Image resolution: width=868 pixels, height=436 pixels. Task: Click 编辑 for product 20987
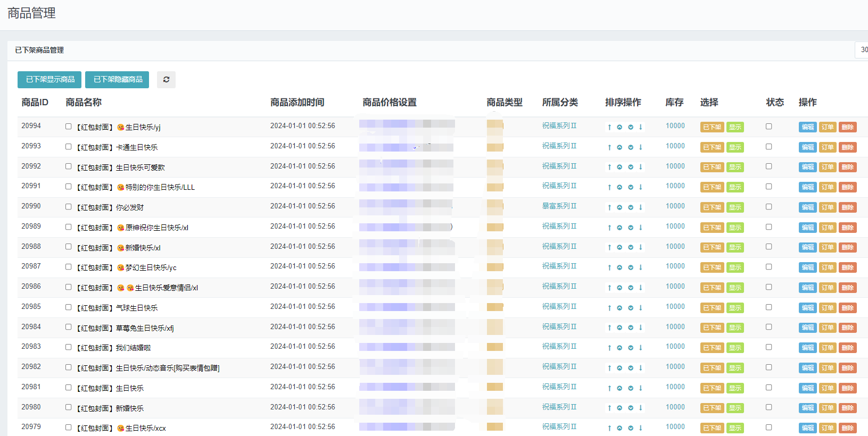point(807,267)
